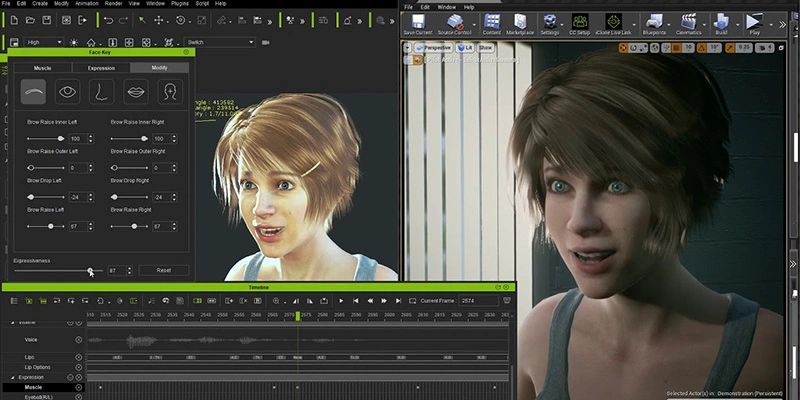
Task: Click the undo arrow in the toolbar
Action: pos(109,20)
